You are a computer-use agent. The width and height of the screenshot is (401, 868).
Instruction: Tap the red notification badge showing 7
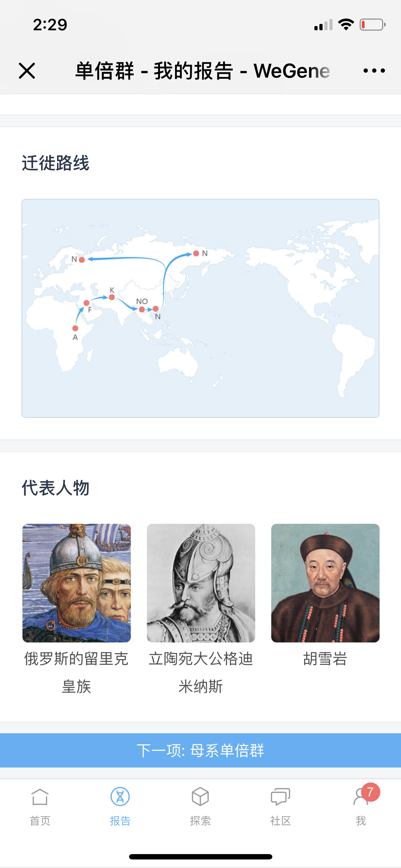(x=370, y=792)
